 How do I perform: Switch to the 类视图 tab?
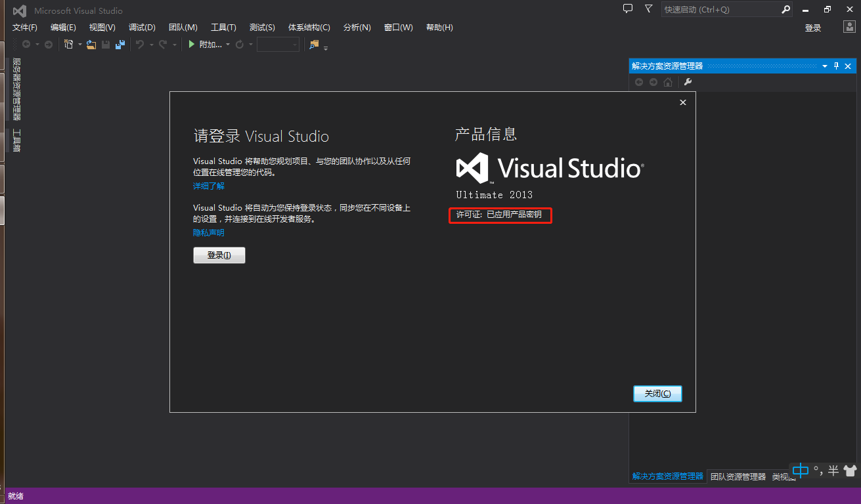click(784, 477)
